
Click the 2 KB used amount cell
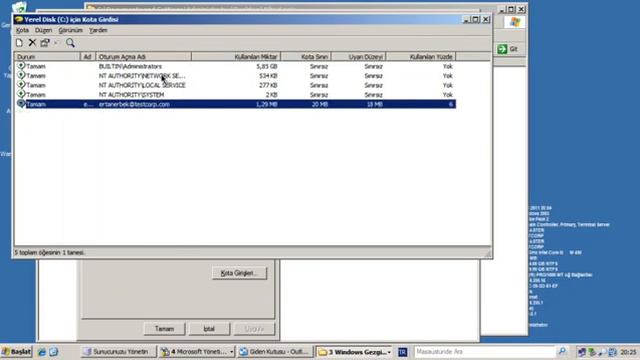coord(271,94)
